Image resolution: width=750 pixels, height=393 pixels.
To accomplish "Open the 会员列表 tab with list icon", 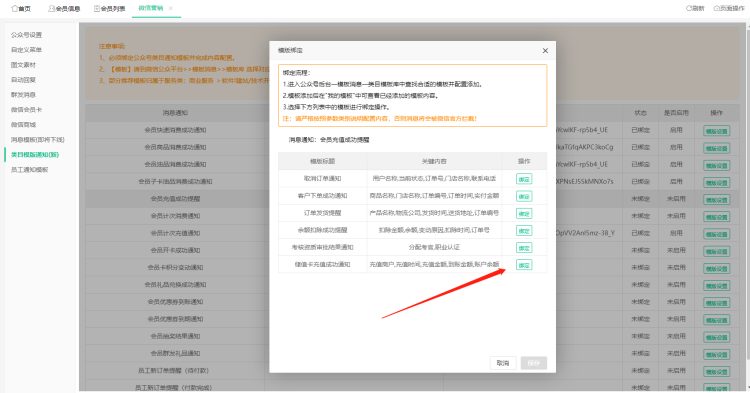I will tap(110, 9).
